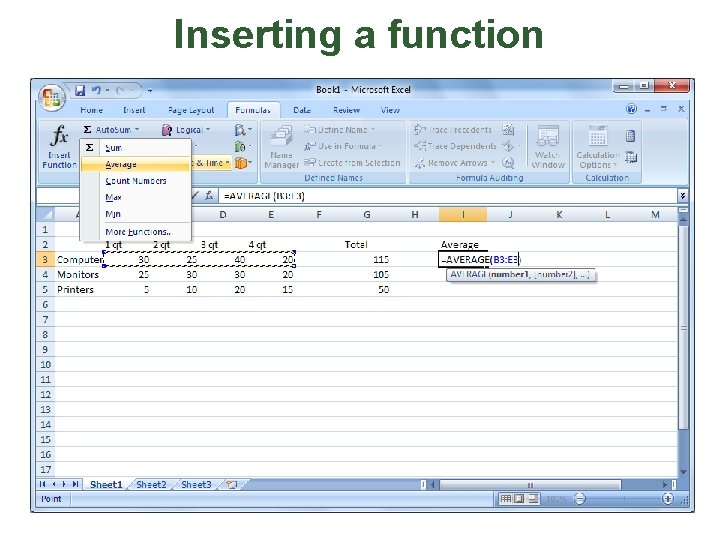Image resolution: width=720 pixels, height=540 pixels.
Task: Click the Save icon in Quick Access toolbar
Action: coord(80,90)
